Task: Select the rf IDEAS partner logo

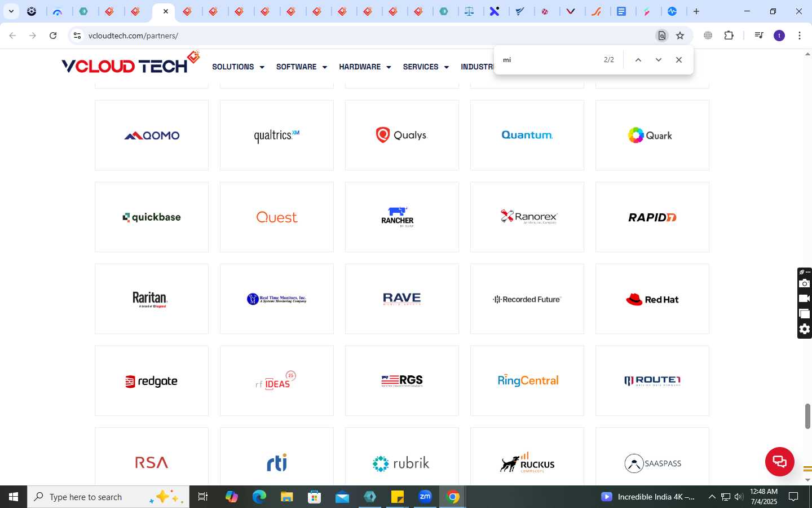Action: [x=277, y=381]
